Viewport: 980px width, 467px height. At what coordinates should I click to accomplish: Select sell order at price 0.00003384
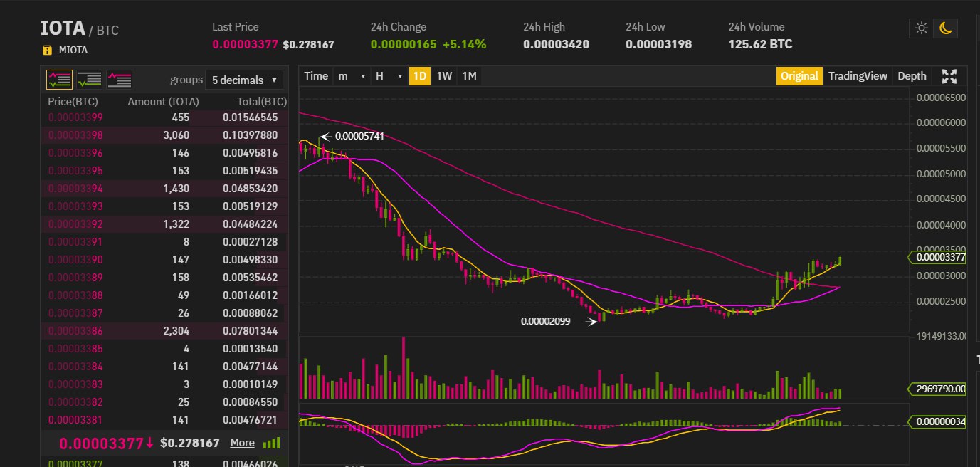[164, 366]
